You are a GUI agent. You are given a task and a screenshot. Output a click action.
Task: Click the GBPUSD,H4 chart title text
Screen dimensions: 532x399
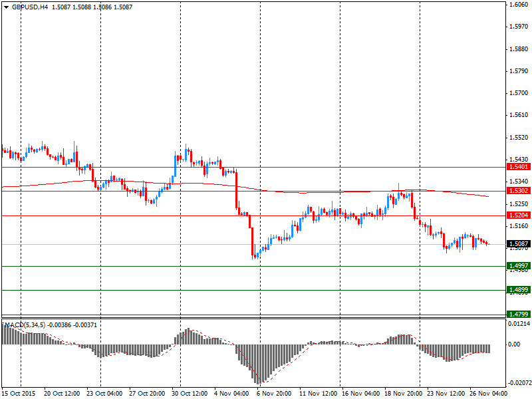(30, 7)
